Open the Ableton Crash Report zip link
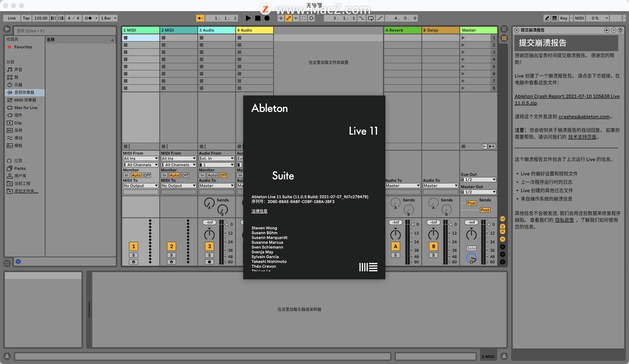The image size is (629, 364). (567, 100)
